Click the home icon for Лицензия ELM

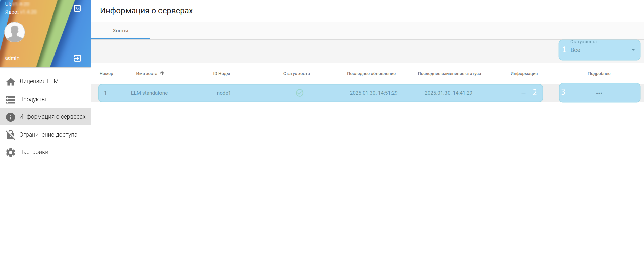pos(11,82)
